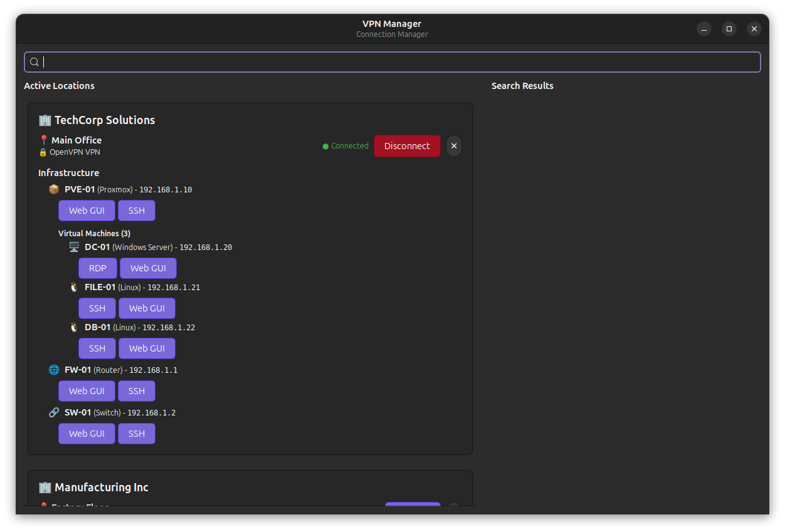Remove Main Office location with X button
The image size is (785, 532).
[454, 146]
